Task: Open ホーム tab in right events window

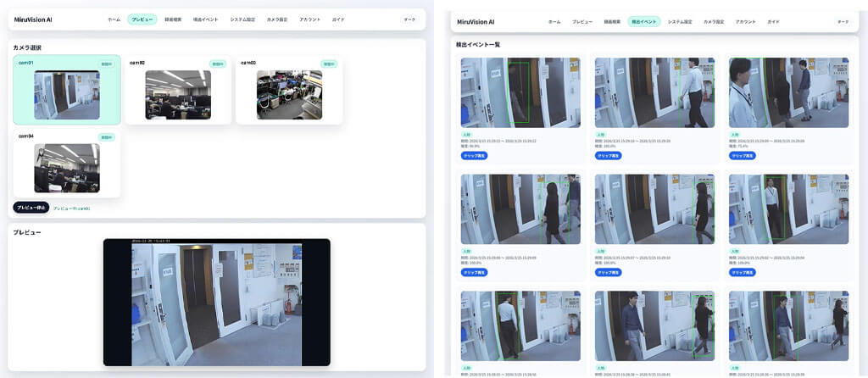Action: [554, 21]
